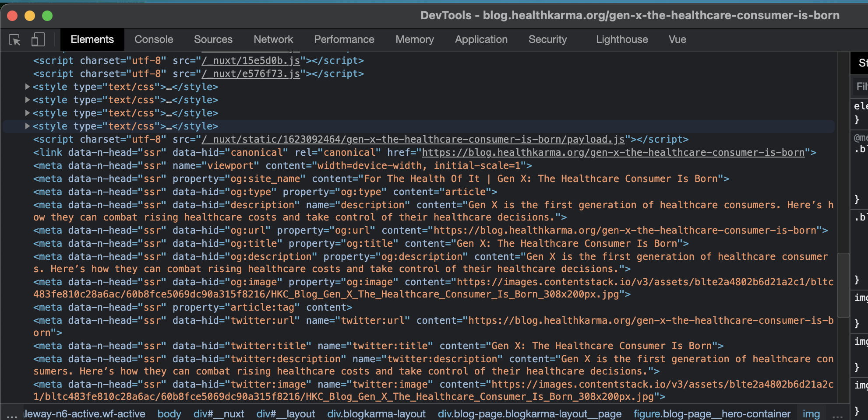868x420 pixels.
Task: Open the Vue devtools tab
Action: [x=677, y=39]
